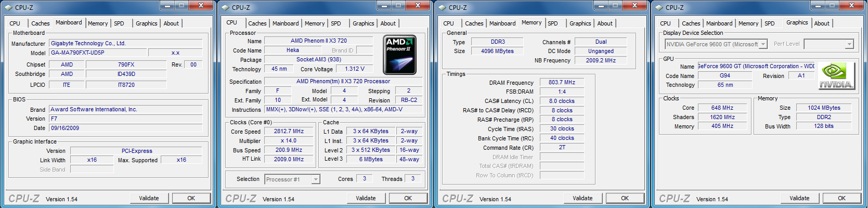This screenshot has height=208, width=868.
Task: Click Validate in the window showing GPU clocks
Action: pos(799,198)
